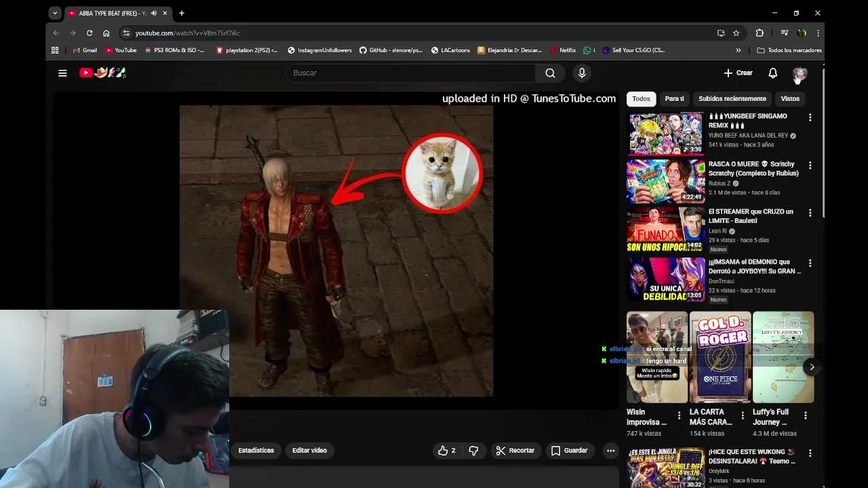Click the Editar video button
Image resolution: width=868 pixels, height=488 pixels.
[309, 451]
